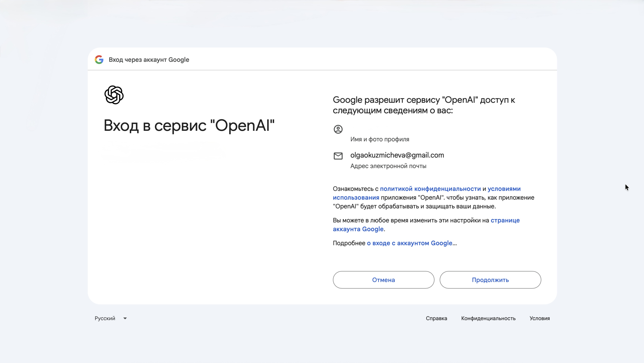Click the Отмена button

point(384,280)
